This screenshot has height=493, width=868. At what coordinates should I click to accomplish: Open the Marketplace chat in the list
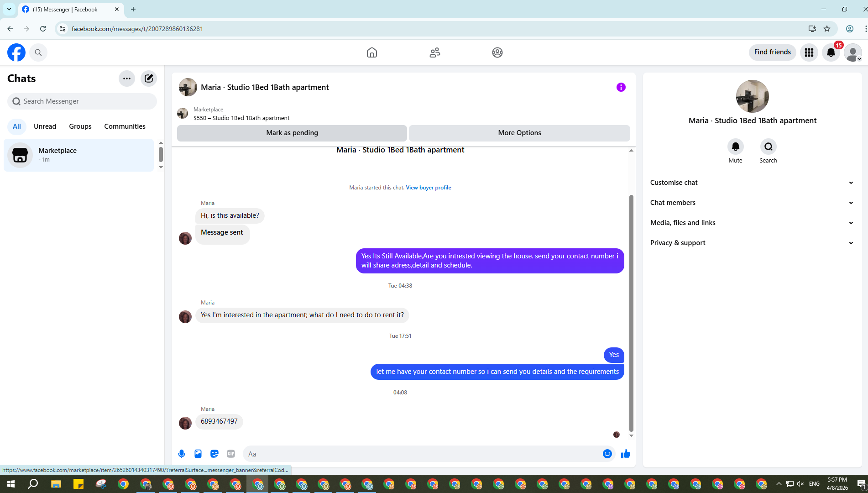tap(79, 155)
